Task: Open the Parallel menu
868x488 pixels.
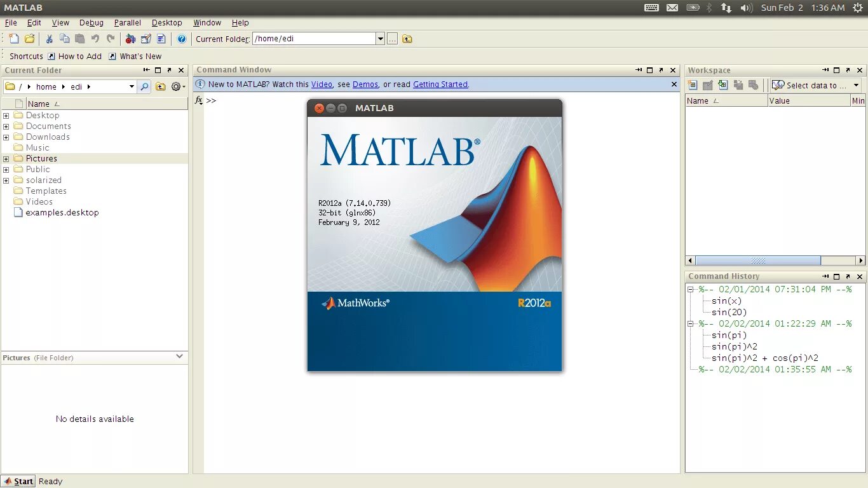Action: pos(128,22)
